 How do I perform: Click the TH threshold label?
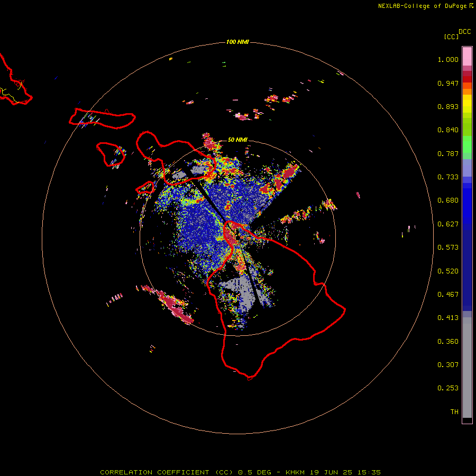pyautogui.click(x=454, y=412)
